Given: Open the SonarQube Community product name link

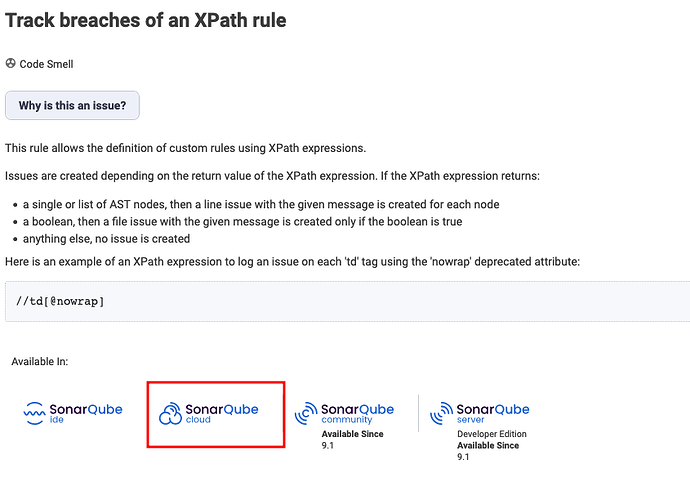Looking at the screenshot, I should coord(357,409).
